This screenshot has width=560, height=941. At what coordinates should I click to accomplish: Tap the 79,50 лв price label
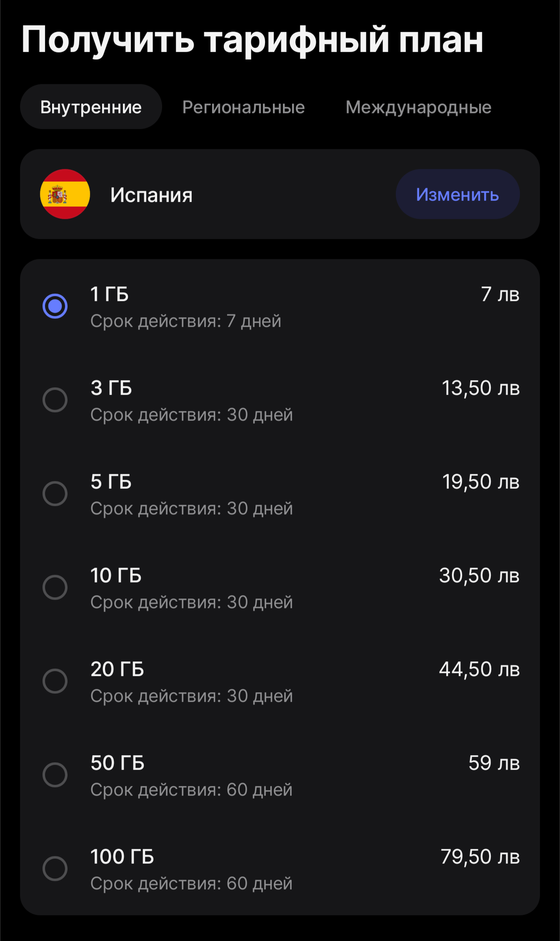click(480, 857)
